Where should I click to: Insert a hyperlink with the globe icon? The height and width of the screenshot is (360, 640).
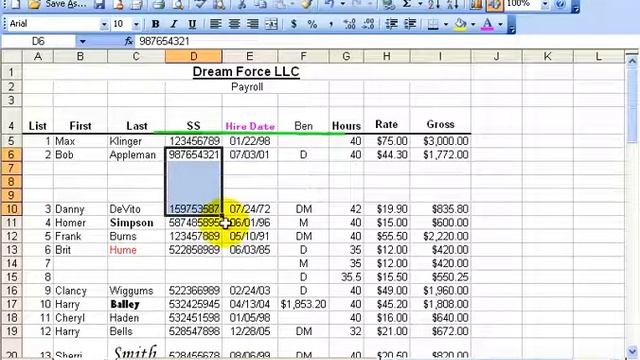pyautogui.click(x=389, y=4)
